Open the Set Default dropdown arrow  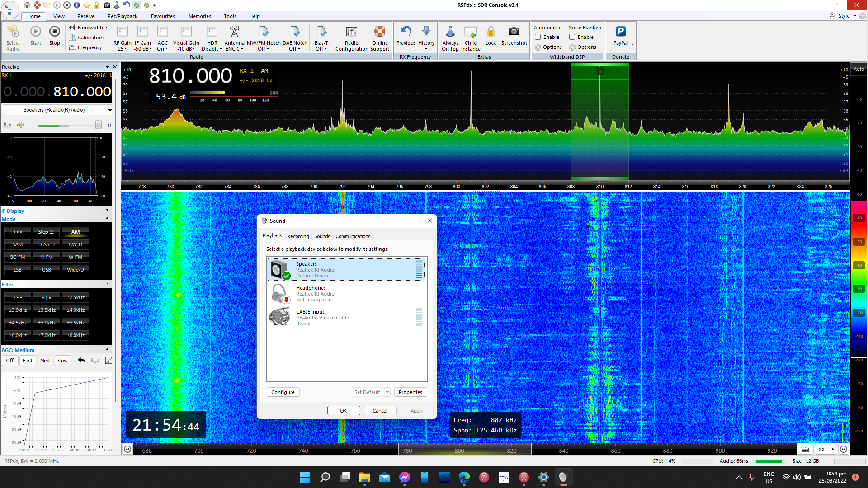pyautogui.click(x=387, y=392)
